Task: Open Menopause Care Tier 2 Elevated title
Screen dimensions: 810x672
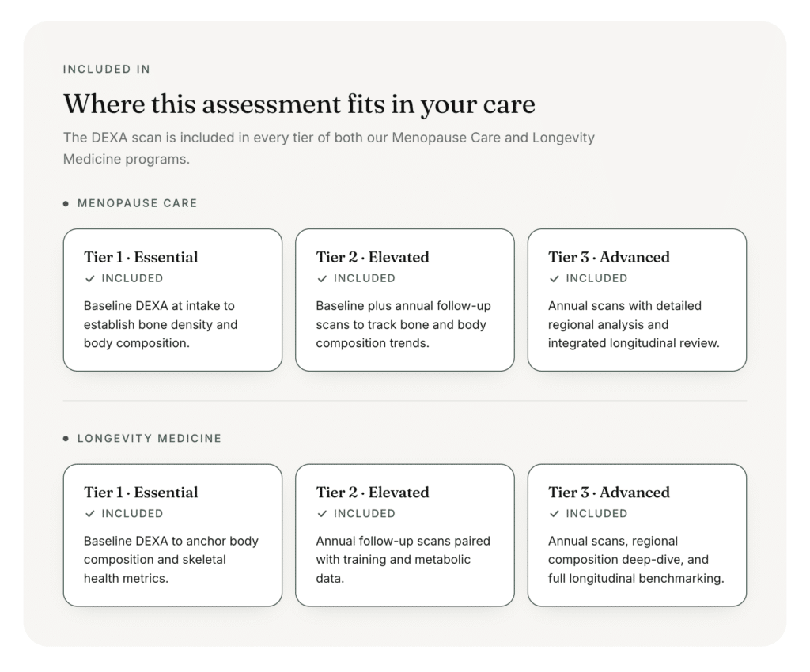Action: pos(373,257)
